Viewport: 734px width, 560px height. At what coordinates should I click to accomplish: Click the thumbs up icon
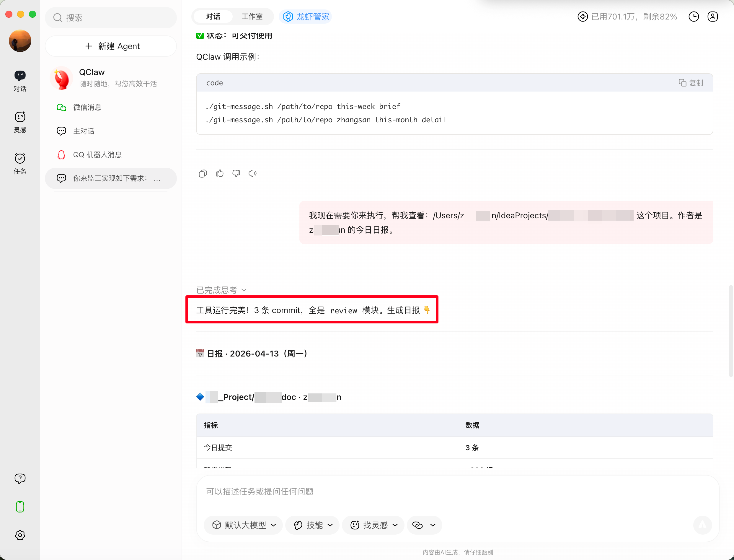(x=220, y=173)
